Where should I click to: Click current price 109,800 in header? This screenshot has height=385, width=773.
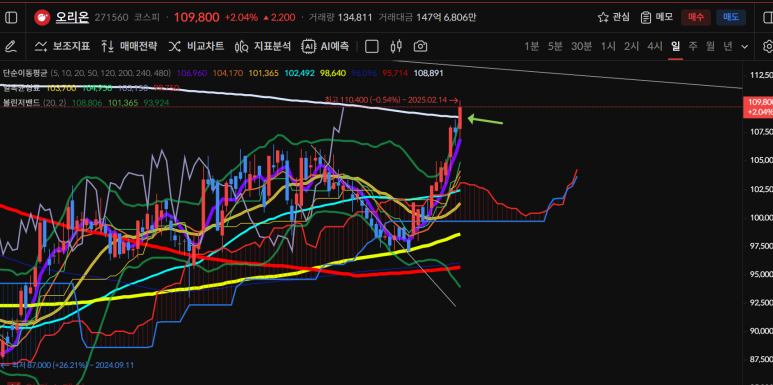click(x=197, y=18)
